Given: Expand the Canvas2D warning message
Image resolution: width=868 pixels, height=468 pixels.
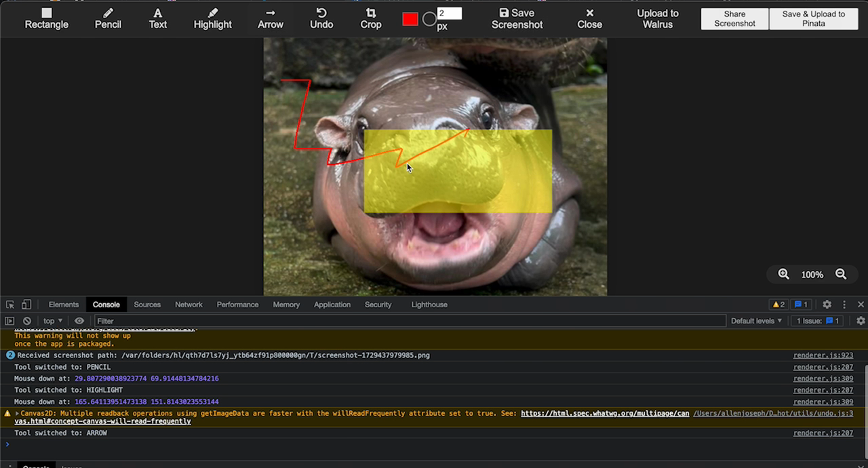Looking at the screenshot, I should click(17, 413).
